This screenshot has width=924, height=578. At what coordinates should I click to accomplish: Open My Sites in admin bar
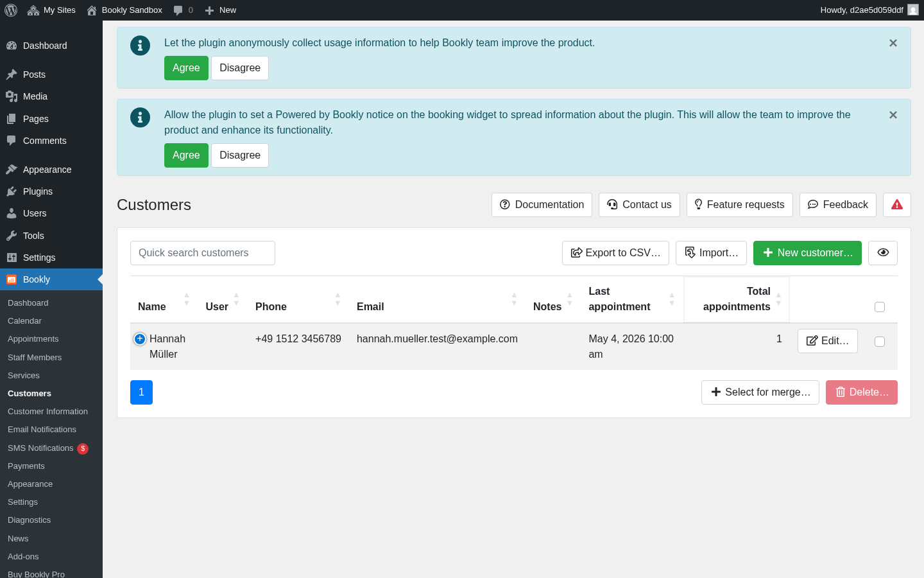coord(51,10)
